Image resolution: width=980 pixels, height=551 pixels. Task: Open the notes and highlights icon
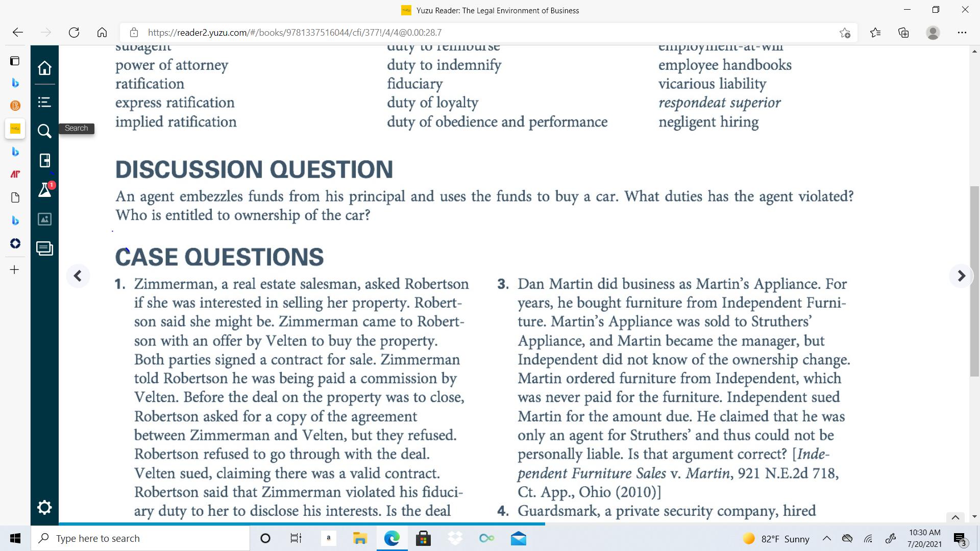pyautogui.click(x=44, y=248)
